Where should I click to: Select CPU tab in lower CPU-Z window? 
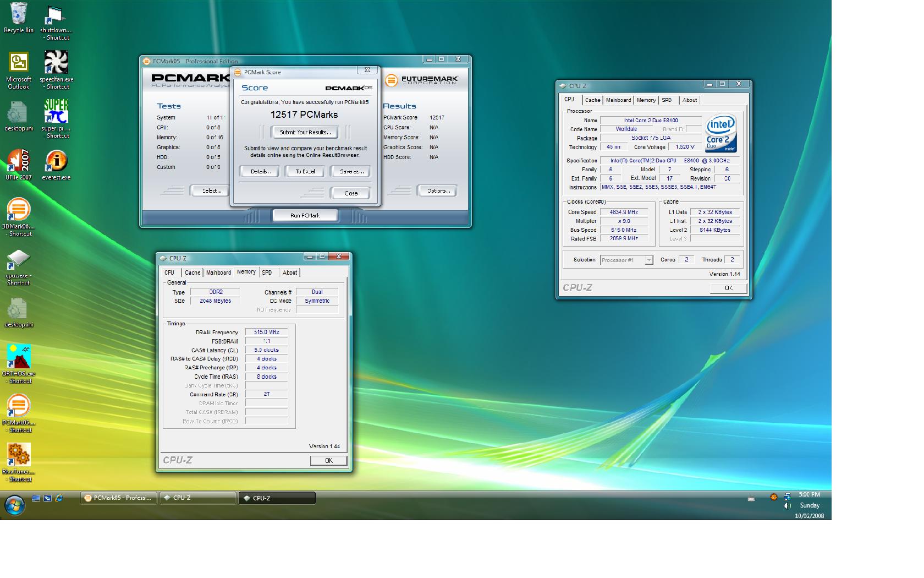[x=169, y=272]
